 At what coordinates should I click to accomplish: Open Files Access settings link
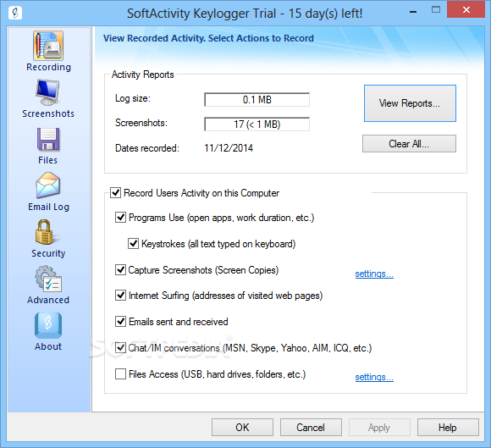click(374, 377)
